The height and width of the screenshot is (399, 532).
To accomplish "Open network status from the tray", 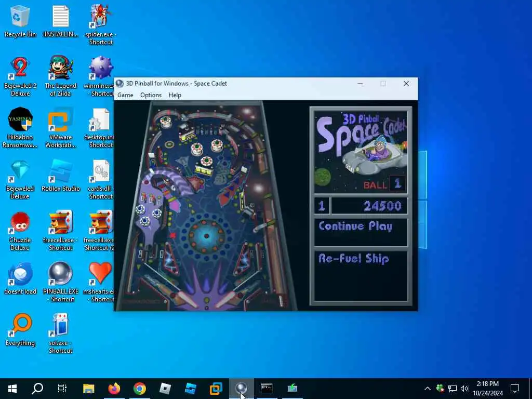I will 453,389.
